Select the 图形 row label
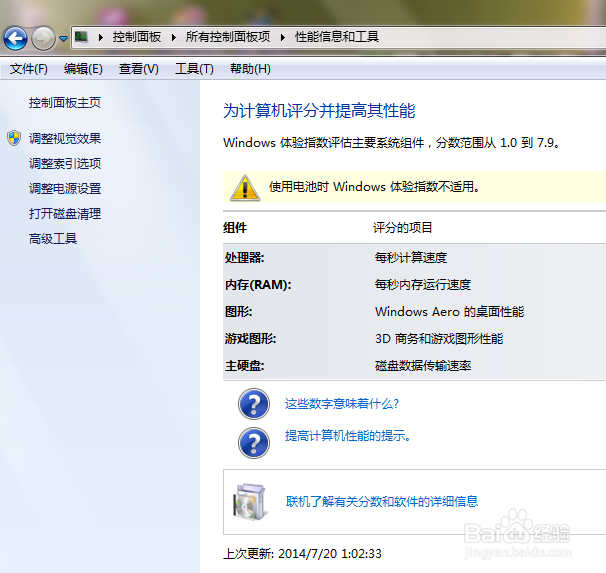This screenshot has width=606, height=573. pyautogui.click(x=238, y=311)
